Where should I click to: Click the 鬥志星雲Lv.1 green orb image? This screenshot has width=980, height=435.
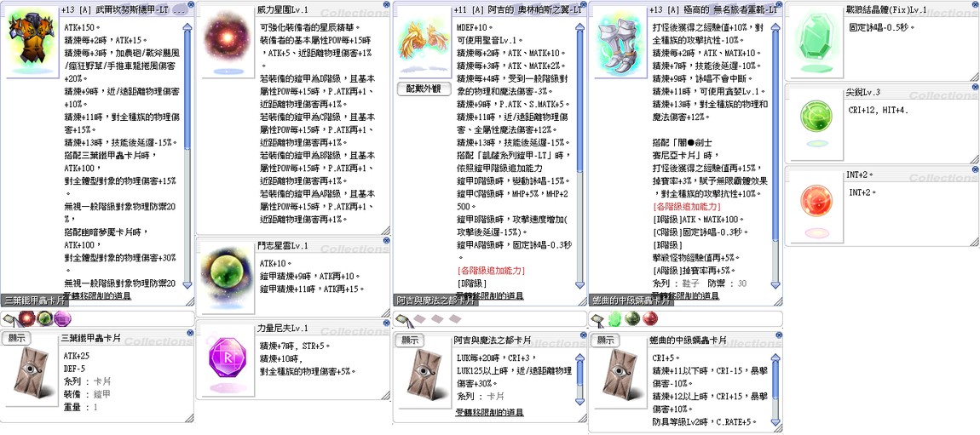226,277
